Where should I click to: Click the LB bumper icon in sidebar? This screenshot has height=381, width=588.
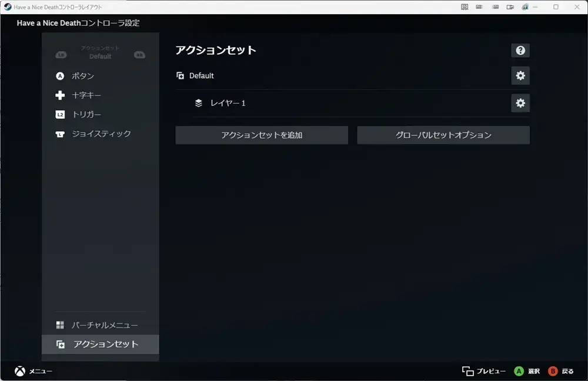pos(61,55)
